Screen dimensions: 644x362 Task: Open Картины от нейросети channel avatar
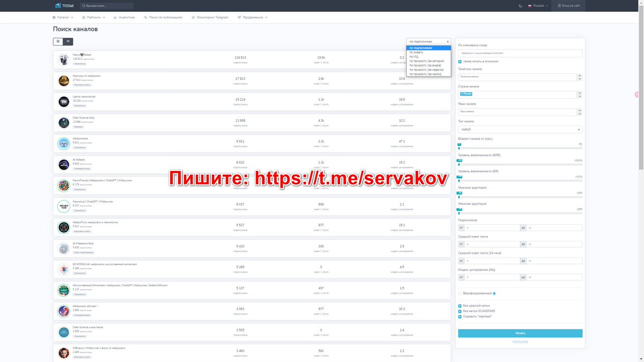[64, 81]
